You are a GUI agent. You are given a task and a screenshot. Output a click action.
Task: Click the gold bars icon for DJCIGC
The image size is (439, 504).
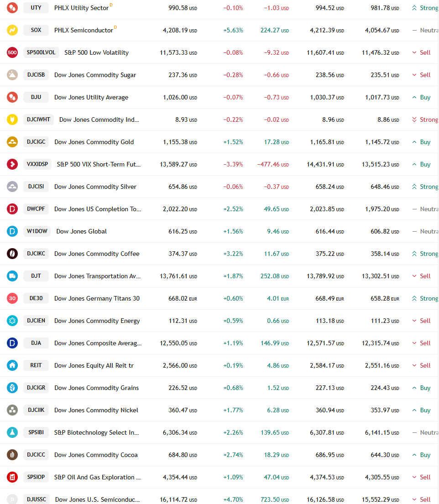pyautogui.click(x=12, y=142)
